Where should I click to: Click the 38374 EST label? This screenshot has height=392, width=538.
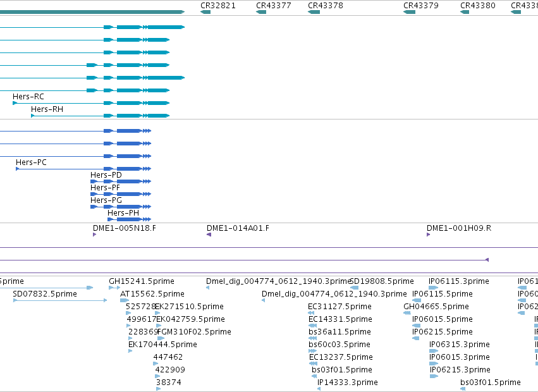169,383
